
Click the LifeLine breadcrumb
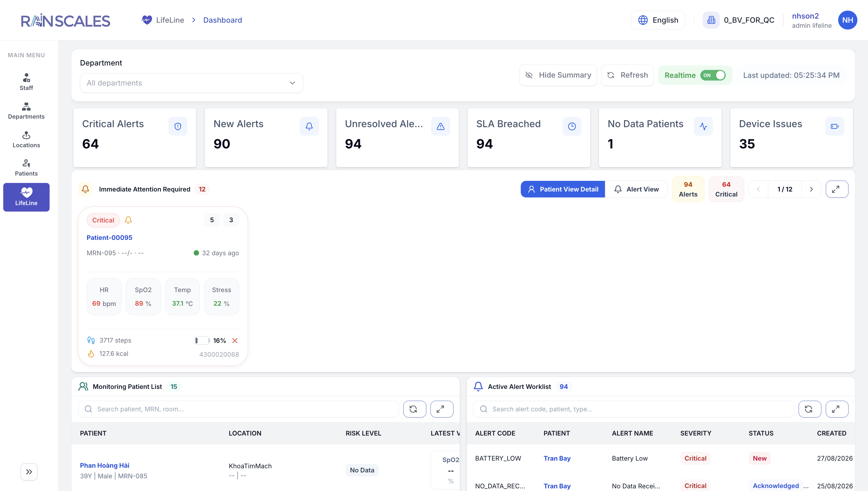point(163,20)
